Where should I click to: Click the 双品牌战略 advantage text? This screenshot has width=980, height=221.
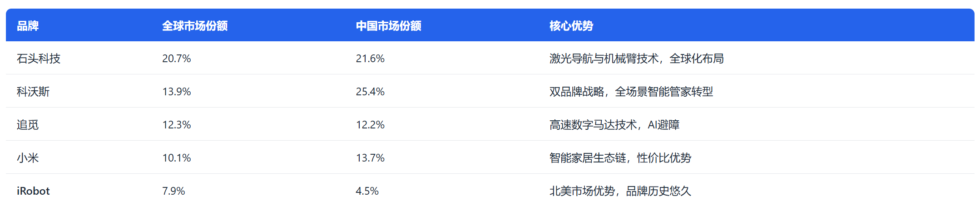tap(576, 92)
